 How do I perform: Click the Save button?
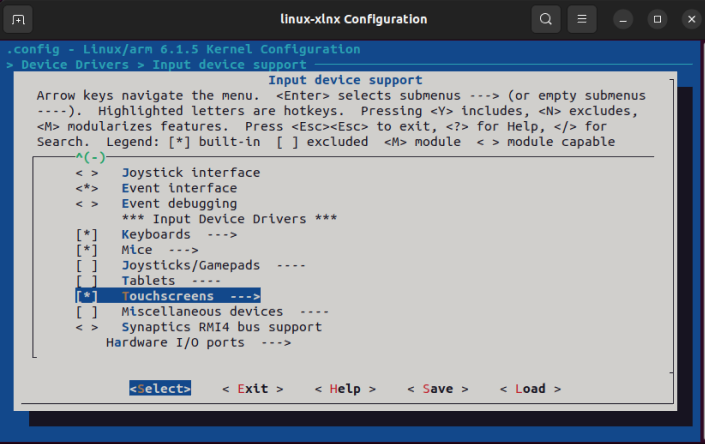(x=437, y=389)
